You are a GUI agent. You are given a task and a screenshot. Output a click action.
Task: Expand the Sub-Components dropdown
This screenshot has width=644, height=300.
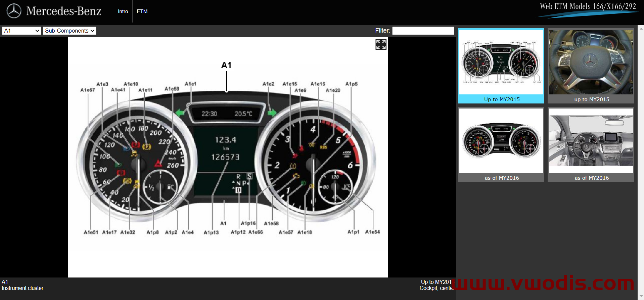click(70, 31)
